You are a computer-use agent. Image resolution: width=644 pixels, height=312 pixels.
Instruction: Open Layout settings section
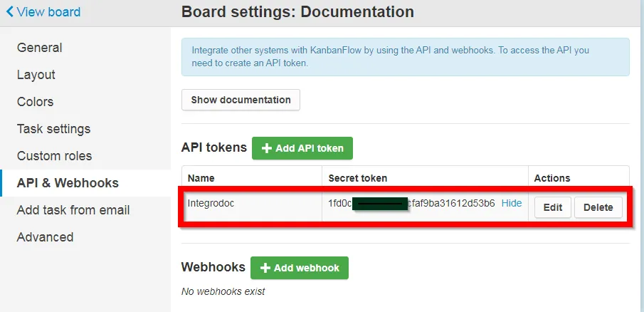click(x=36, y=75)
